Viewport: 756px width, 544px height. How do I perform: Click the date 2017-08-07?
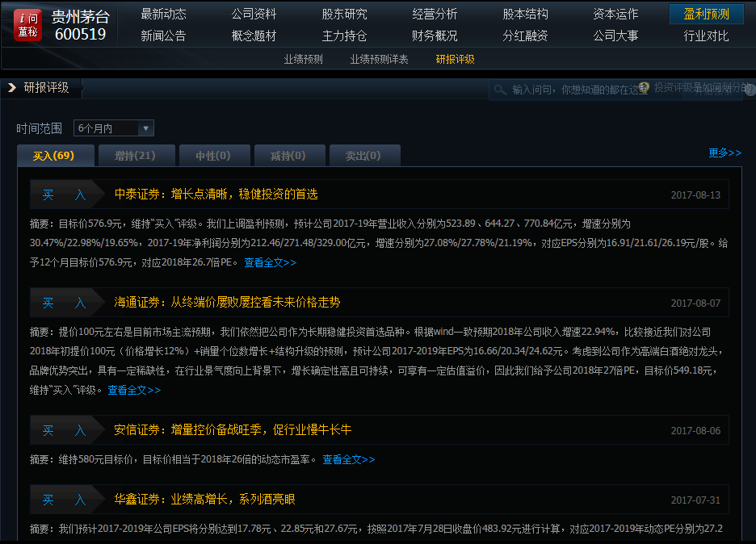tap(695, 303)
